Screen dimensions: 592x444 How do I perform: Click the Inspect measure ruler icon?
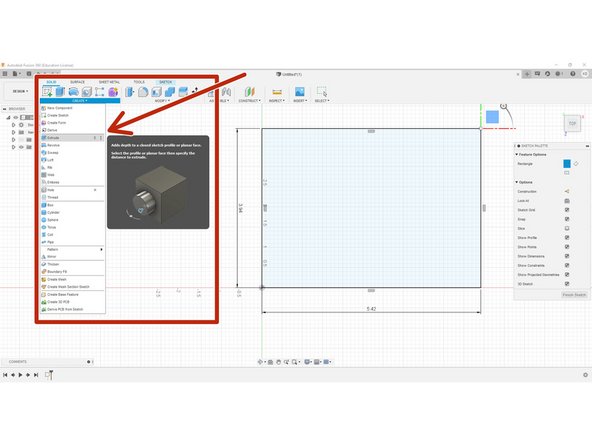click(277, 92)
